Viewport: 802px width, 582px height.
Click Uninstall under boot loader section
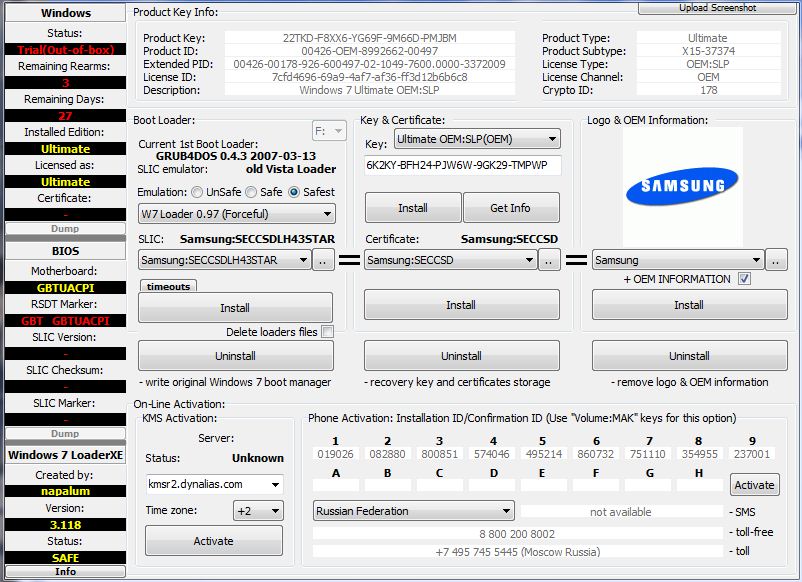click(x=235, y=356)
